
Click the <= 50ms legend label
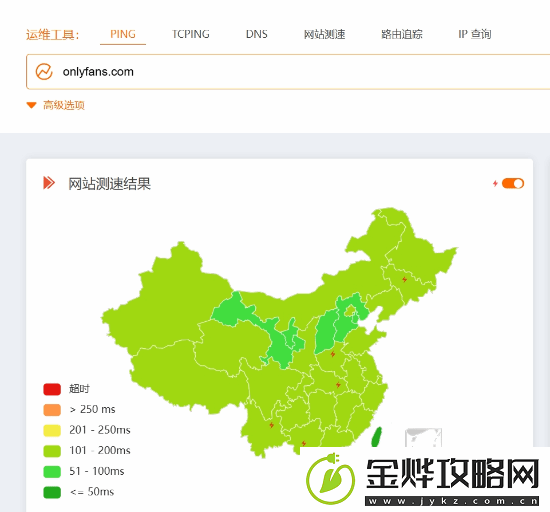[92, 492]
